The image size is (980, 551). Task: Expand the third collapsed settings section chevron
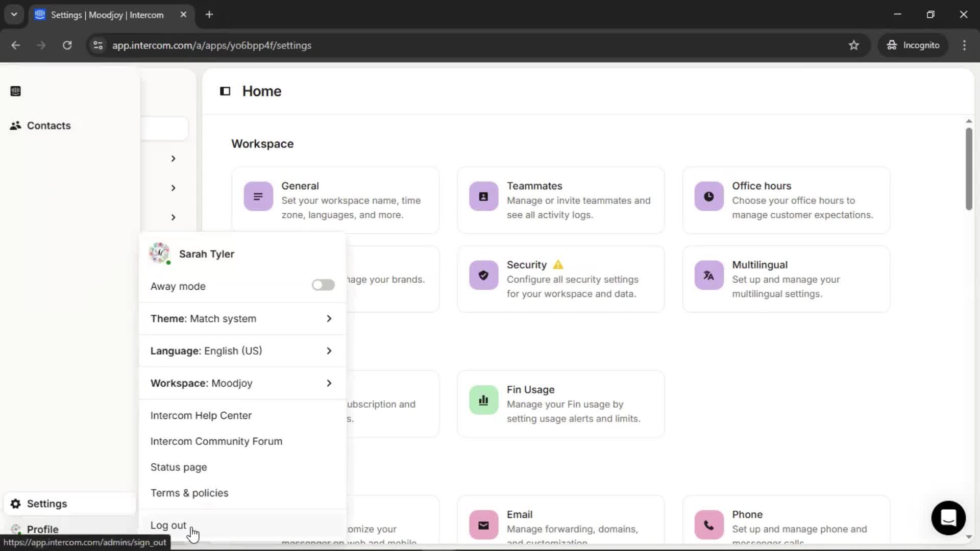click(x=173, y=217)
